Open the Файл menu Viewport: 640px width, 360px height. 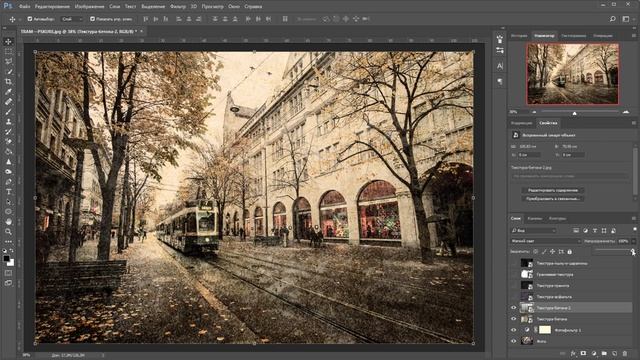(x=24, y=7)
